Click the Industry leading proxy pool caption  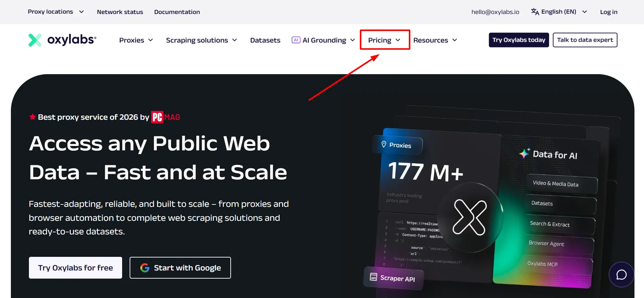[x=404, y=198]
